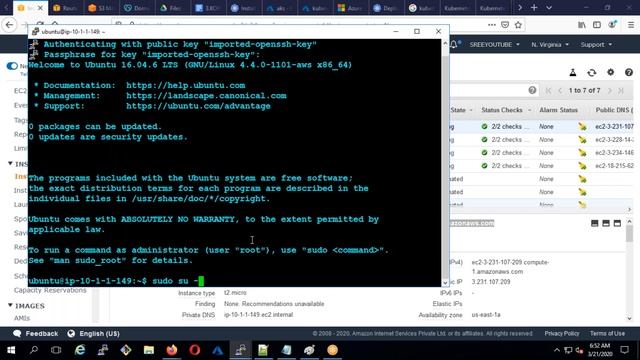This screenshot has width=640, height=360.
Task: Open the PuTTY window title icon menu
Action: [x=36, y=31]
